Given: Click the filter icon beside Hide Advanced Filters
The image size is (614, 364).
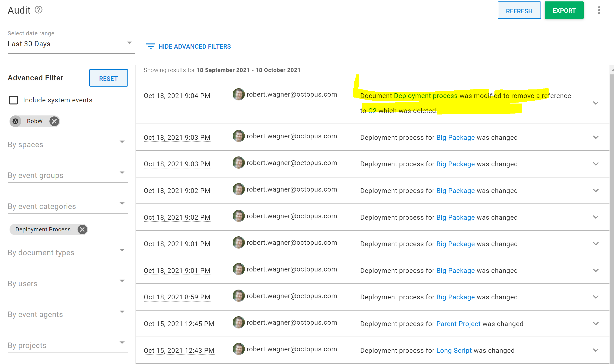Looking at the screenshot, I should click(x=151, y=46).
